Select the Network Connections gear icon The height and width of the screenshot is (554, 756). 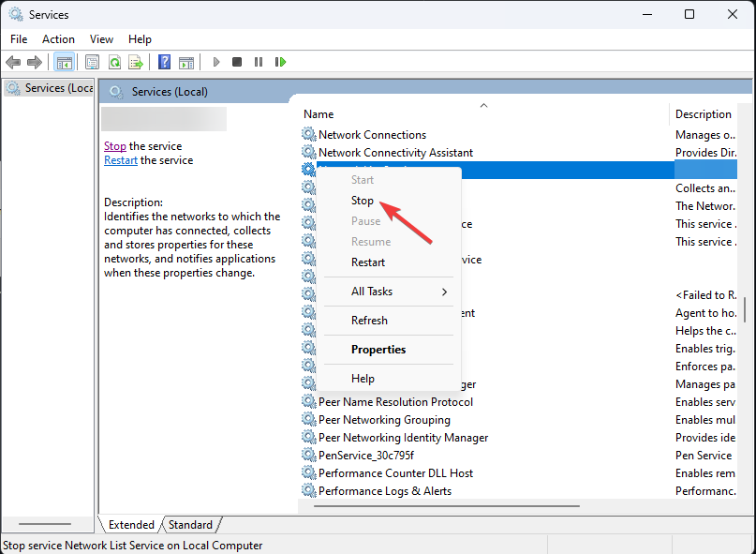tap(308, 135)
